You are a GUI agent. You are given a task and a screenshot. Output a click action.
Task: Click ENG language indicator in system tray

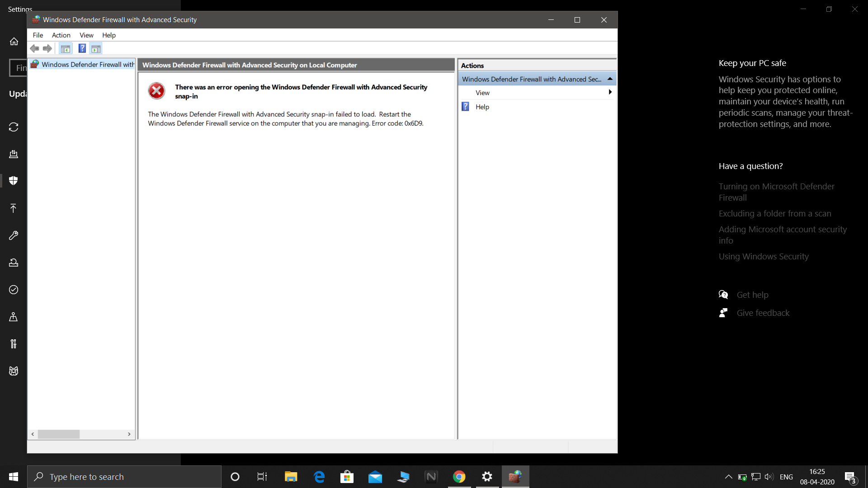point(786,477)
